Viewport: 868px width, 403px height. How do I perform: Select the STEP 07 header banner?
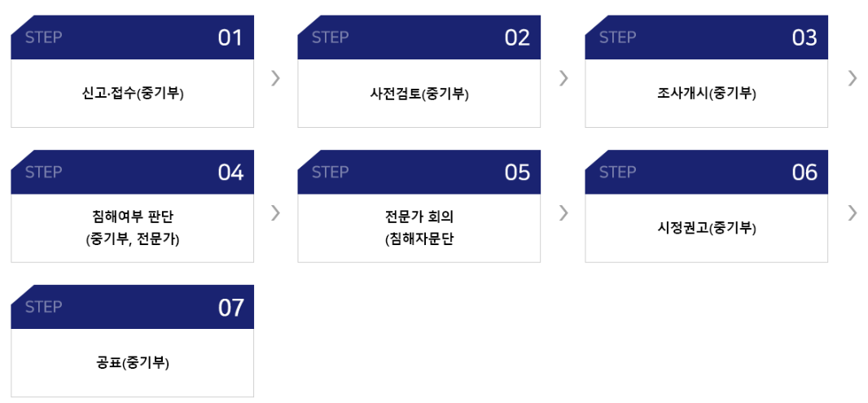coord(132,307)
